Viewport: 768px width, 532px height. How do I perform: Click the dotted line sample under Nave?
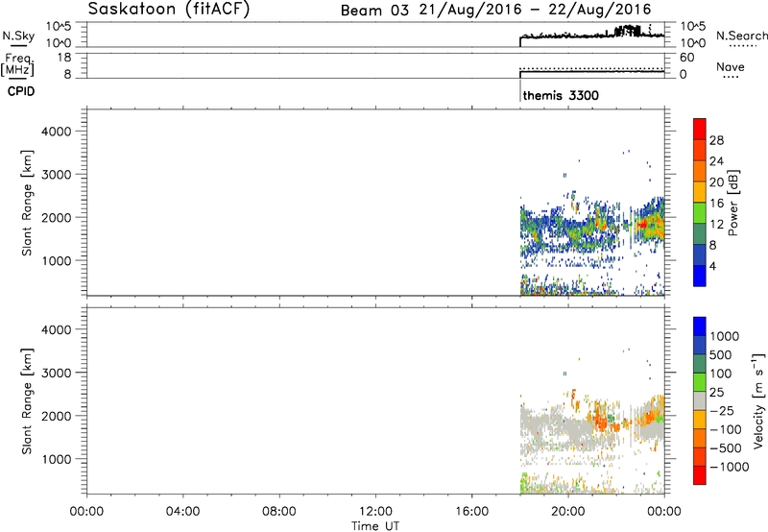tap(731, 78)
